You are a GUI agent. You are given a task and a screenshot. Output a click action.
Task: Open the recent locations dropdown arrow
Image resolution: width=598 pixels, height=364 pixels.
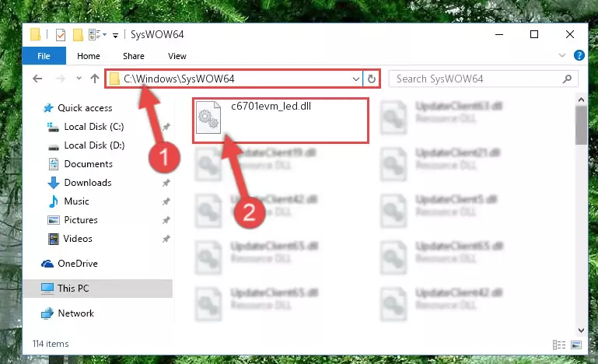[79, 79]
